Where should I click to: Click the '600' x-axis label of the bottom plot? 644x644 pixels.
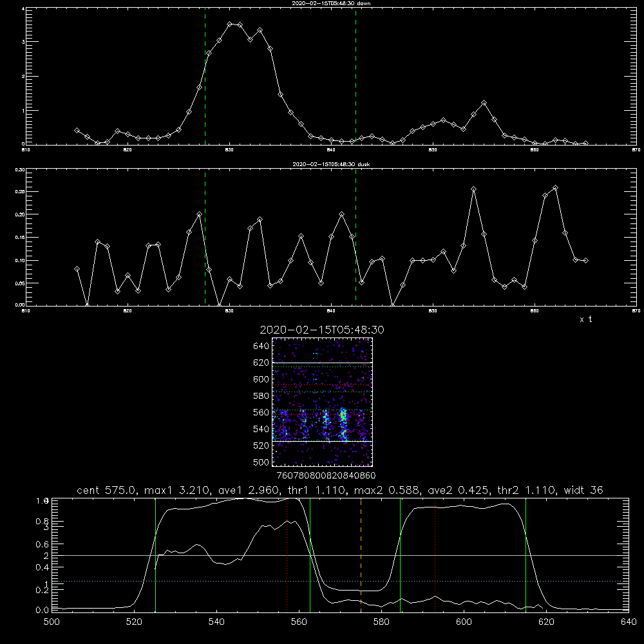464,622
